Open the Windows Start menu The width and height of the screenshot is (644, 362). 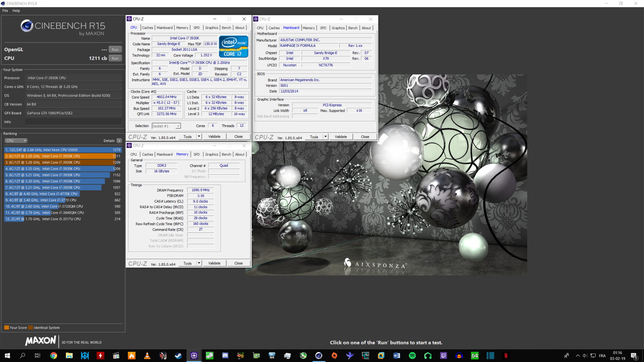[x=7, y=356]
